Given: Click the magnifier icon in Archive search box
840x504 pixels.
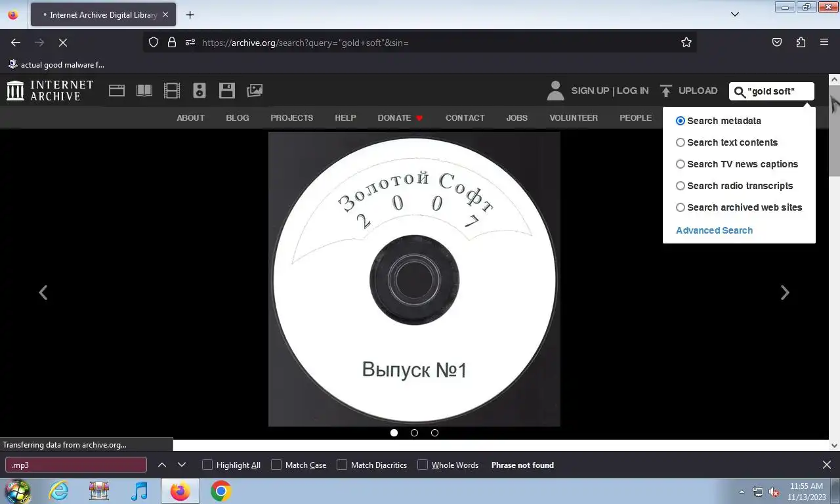Looking at the screenshot, I should pyautogui.click(x=740, y=91).
